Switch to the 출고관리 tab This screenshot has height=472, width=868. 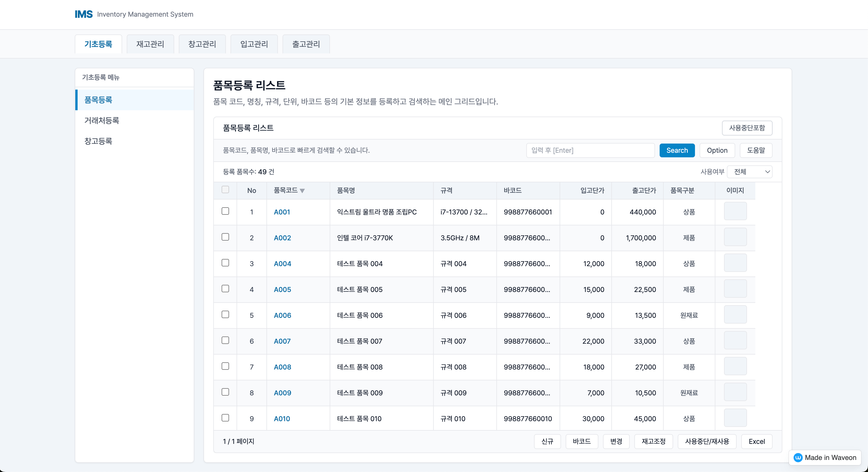coord(305,44)
